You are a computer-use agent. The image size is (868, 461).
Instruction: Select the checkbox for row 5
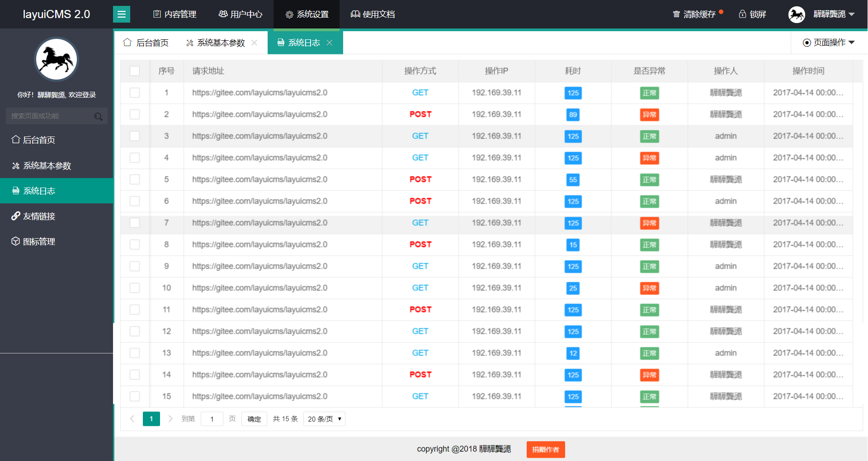tap(134, 179)
